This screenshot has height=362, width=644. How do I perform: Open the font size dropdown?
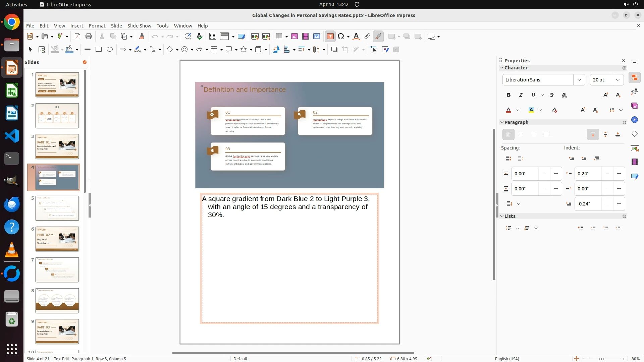(618, 80)
